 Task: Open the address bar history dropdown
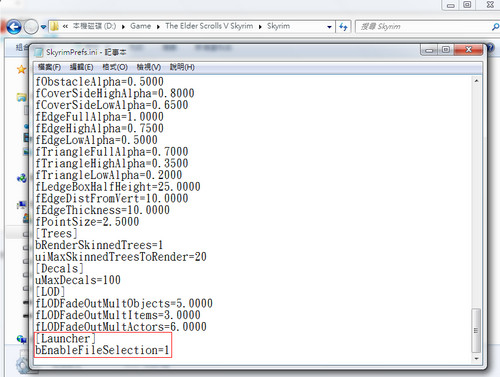329,27
